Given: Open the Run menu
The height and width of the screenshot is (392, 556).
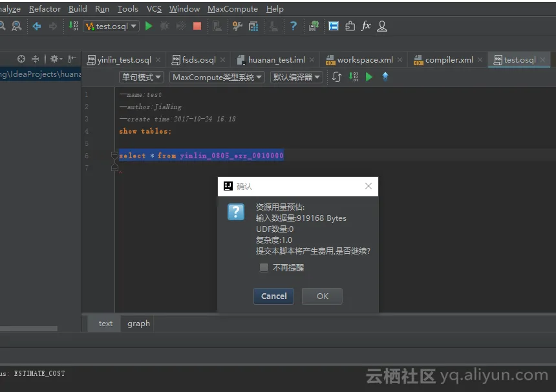Looking at the screenshot, I should tap(102, 9).
